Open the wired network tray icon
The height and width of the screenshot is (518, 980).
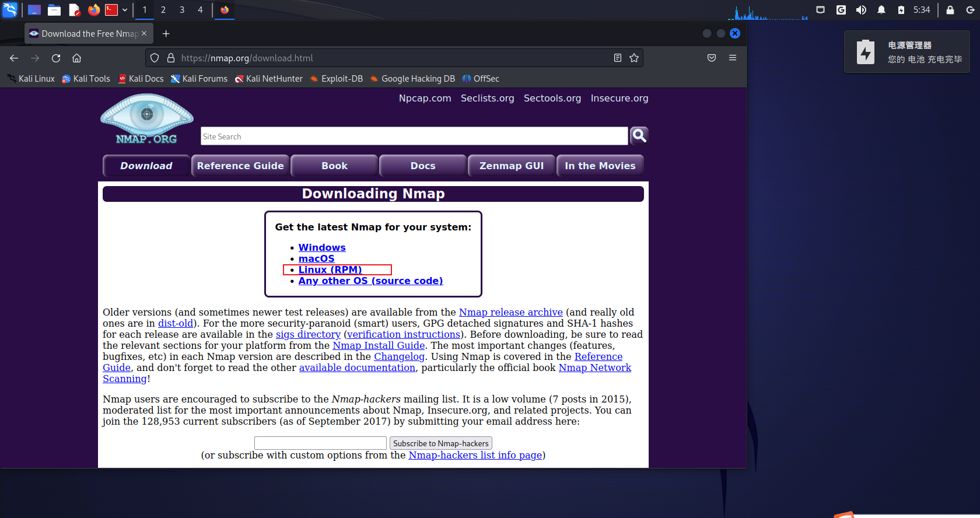[820, 10]
